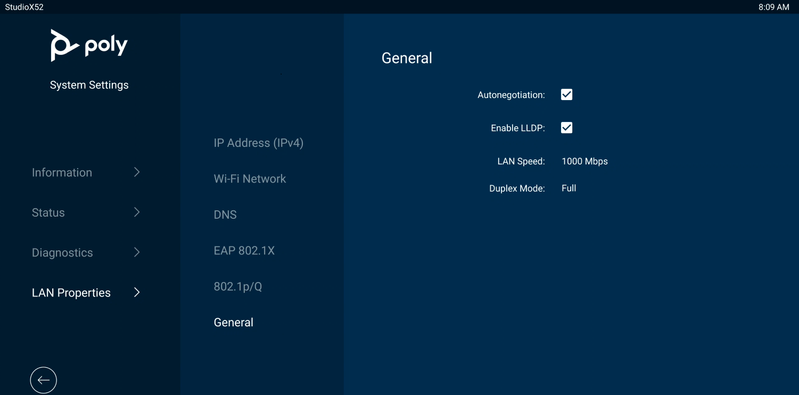Screen dimensions: 799x395
Task: Click the Full duplex mode value
Action: (x=569, y=188)
